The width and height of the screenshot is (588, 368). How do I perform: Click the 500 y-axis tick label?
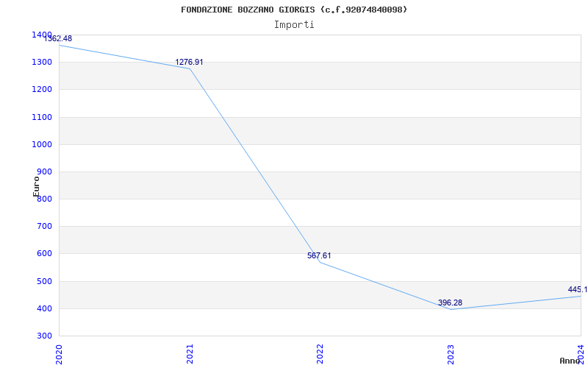44,281
